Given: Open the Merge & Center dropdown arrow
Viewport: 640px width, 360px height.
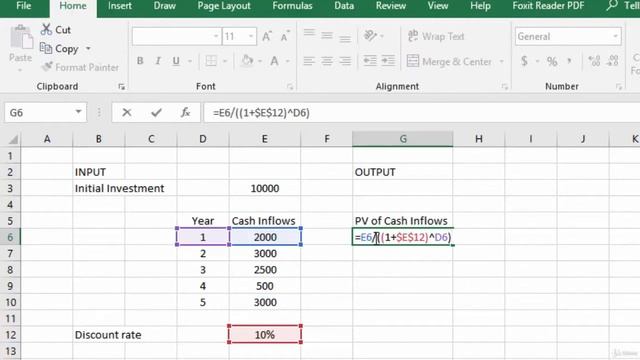Looking at the screenshot, I should 501,62.
